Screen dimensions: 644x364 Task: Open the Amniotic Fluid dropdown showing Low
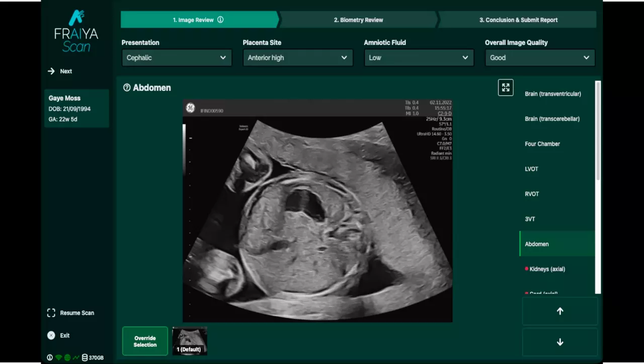419,57
